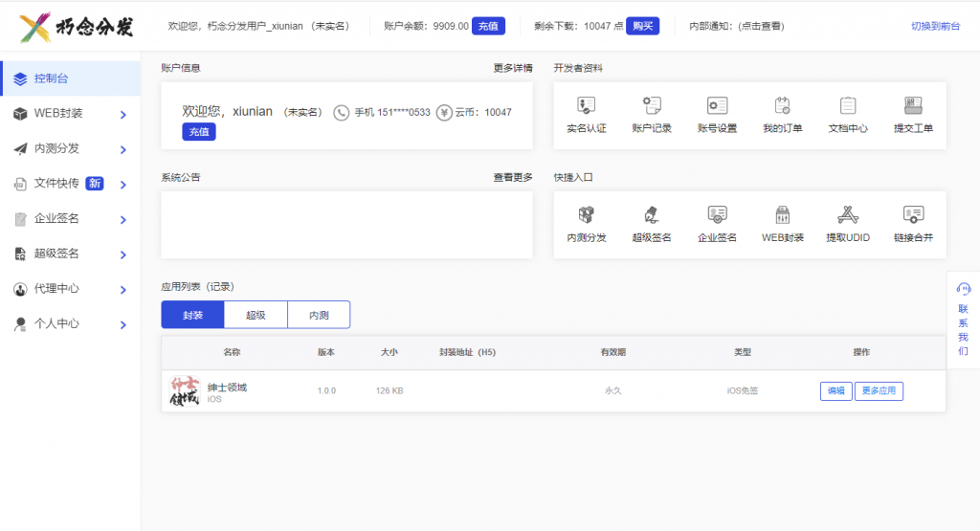Click the phone icon next to 手机
This screenshot has width=980, height=531.
[x=342, y=113]
